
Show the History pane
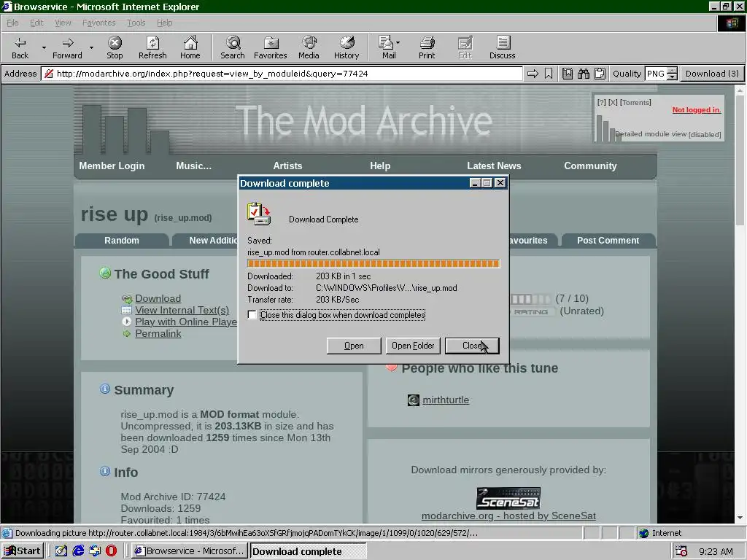click(347, 47)
